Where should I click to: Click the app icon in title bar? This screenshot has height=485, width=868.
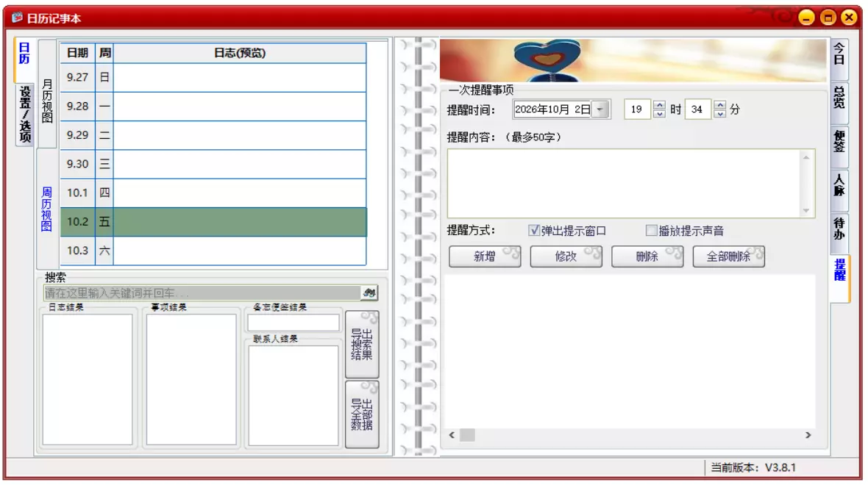click(17, 18)
